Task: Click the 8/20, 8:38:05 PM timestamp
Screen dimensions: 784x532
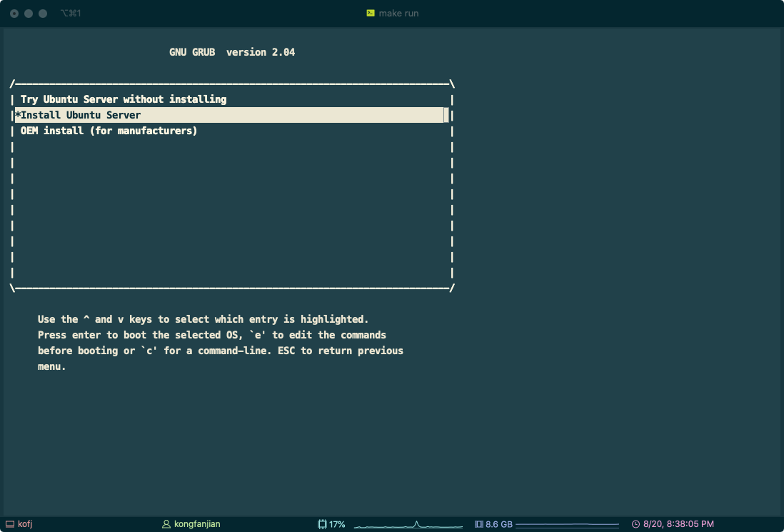Action: tap(678, 524)
